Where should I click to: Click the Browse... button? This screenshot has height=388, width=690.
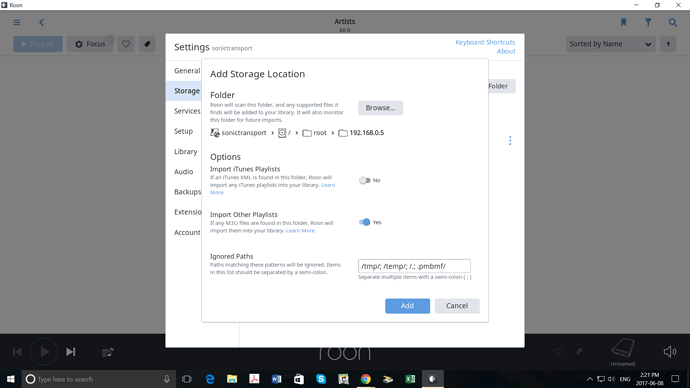coord(380,108)
